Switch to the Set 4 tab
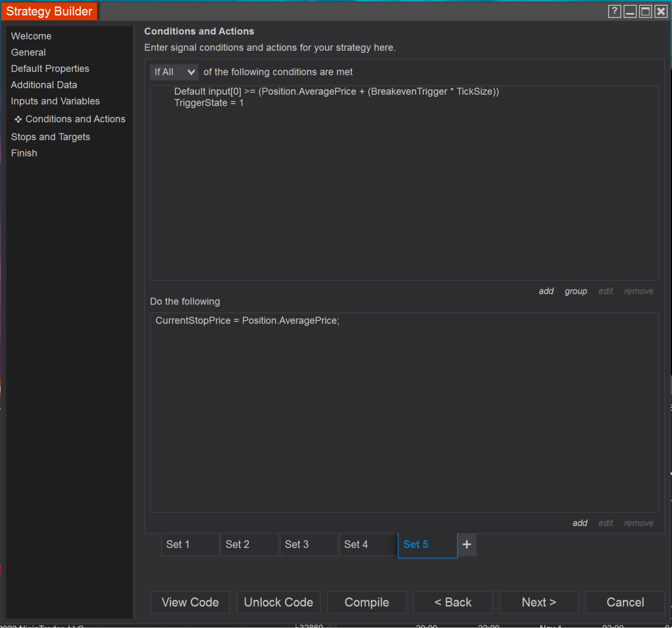Screen dimensions: 672x628 click(368, 545)
